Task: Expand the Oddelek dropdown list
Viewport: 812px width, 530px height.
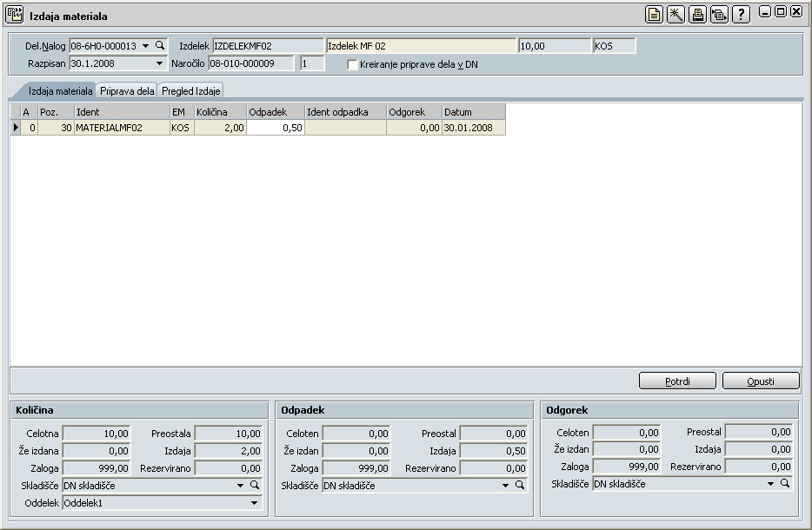Action: click(x=255, y=503)
